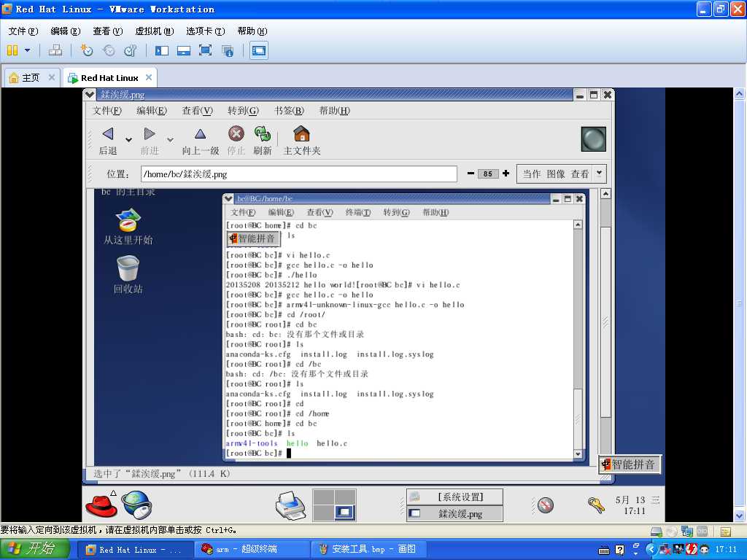Expand the back history dropdown arrow
747x560 pixels.
(x=128, y=139)
